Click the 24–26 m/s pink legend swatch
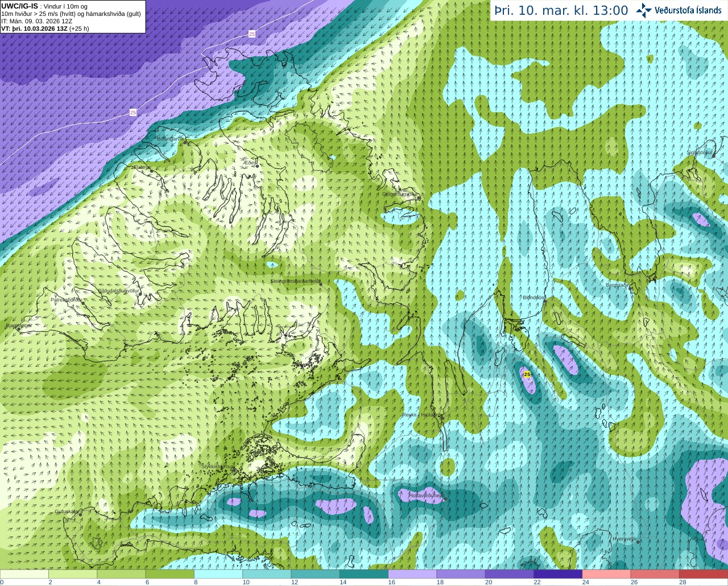728x586 pixels. pyautogui.click(x=607, y=574)
